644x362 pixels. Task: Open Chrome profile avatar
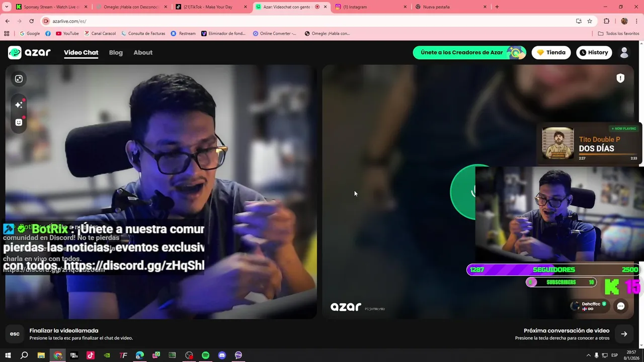[624, 21]
